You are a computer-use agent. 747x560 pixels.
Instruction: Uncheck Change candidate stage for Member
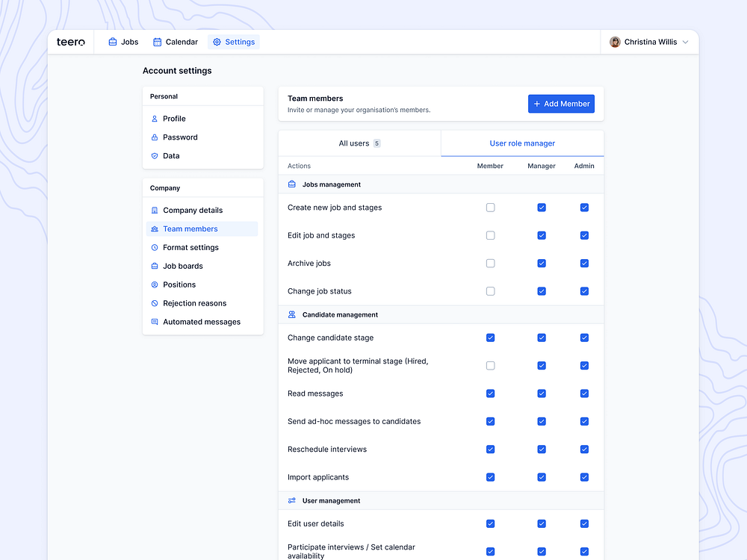pos(490,337)
